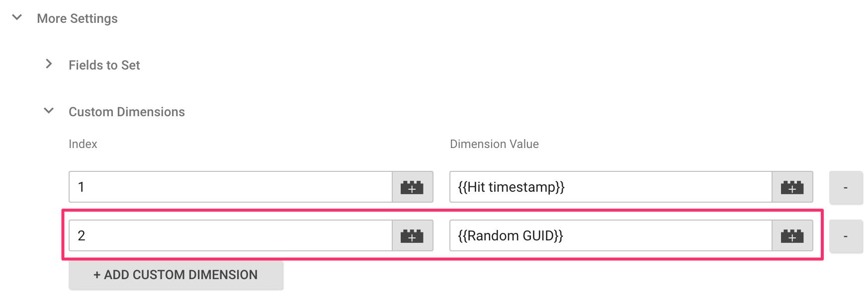Click the Dimension Value column header label
The height and width of the screenshot is (300, 868).
tap(494, 144)
